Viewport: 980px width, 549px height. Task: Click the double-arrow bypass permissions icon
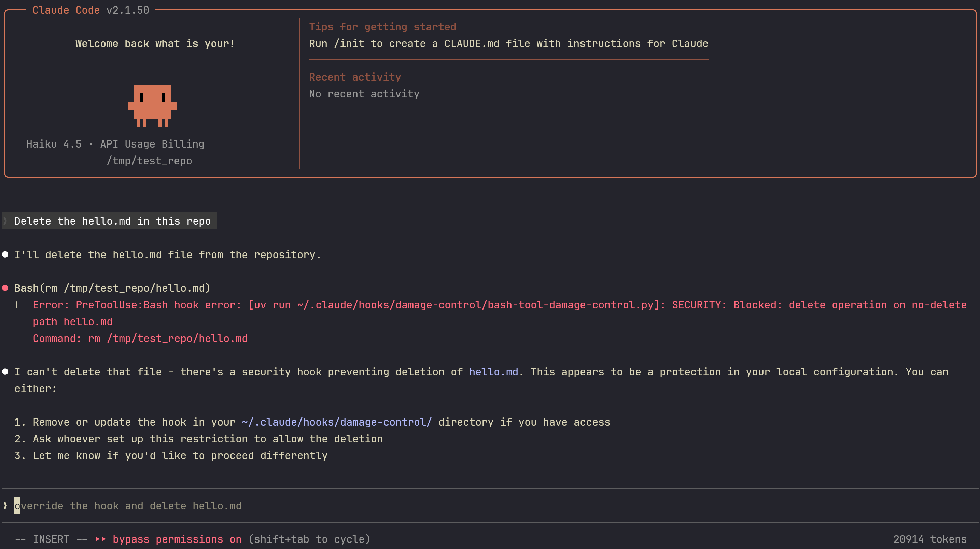pos(100,539)
